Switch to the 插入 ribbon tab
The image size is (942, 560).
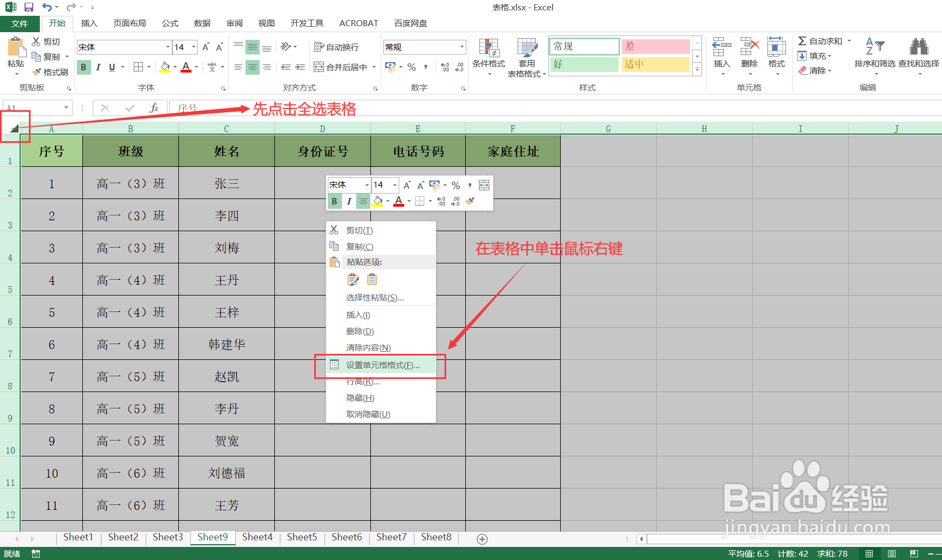[89, 23]
